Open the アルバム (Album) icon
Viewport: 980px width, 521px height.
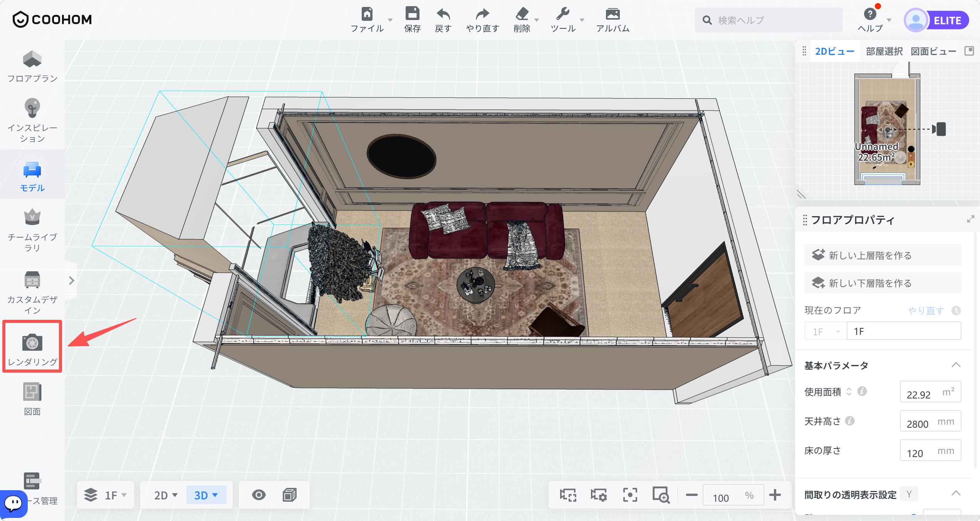[x=612, y=14]
